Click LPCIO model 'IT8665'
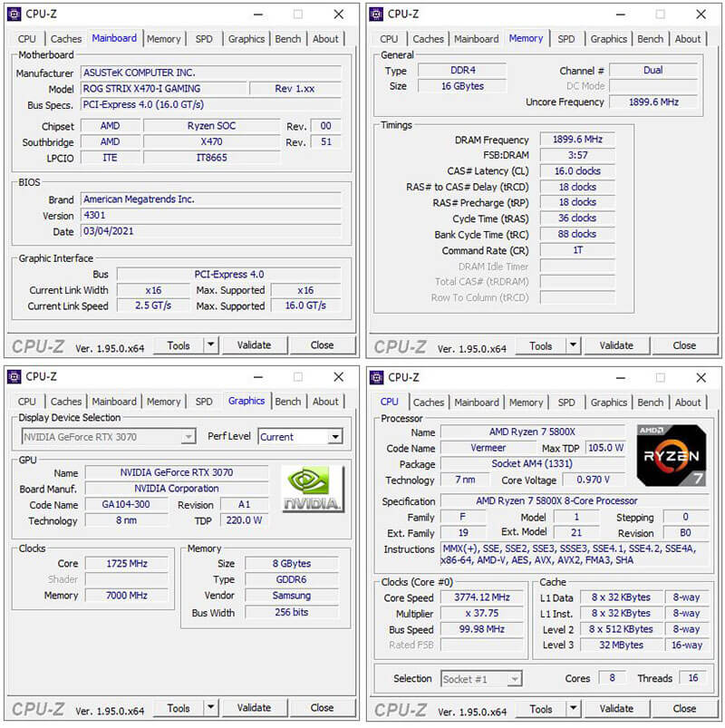725x728 pixels. [212, 158]
